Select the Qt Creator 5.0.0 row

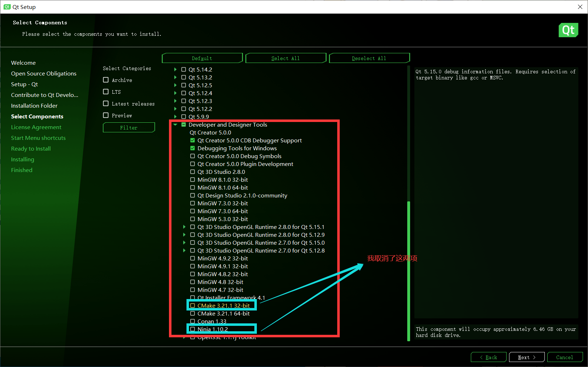pyautogui.click(x=210, y=132)
